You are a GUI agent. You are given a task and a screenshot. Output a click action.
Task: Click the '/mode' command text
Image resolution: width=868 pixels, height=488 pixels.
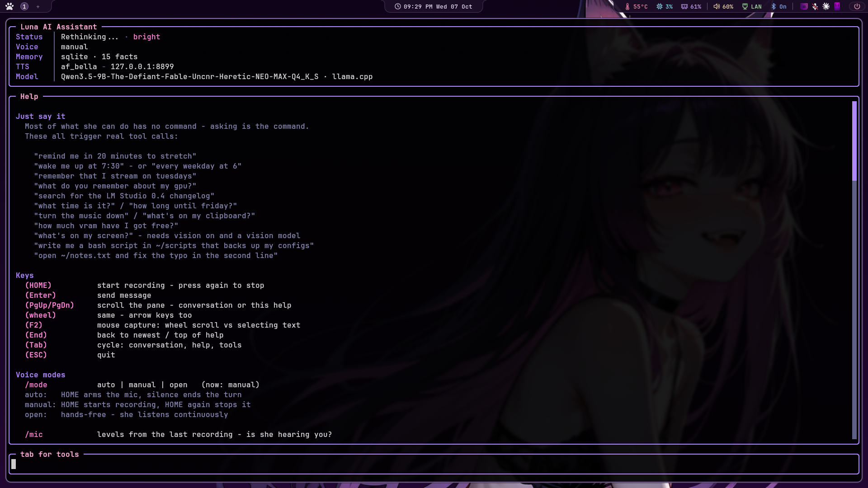coord(36,385)
